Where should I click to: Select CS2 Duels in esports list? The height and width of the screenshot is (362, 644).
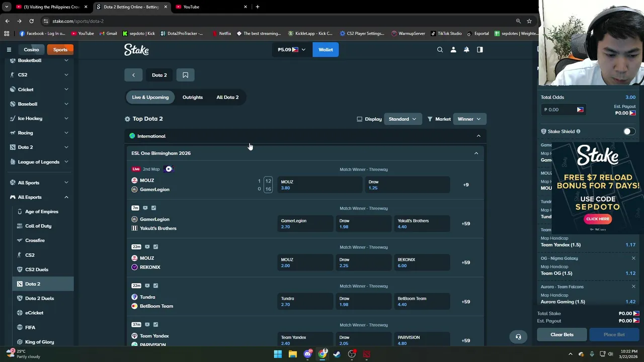[43, 269]
